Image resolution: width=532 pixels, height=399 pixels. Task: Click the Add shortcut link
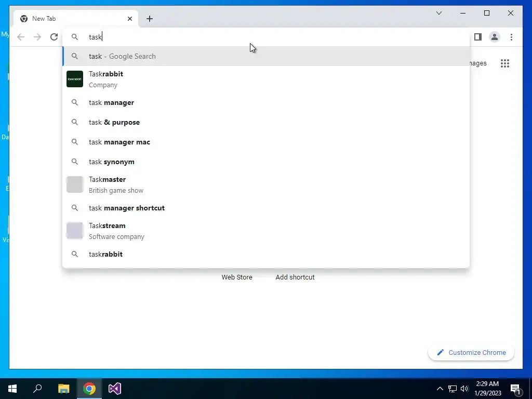pyautogui.click(x=295, y=277)
